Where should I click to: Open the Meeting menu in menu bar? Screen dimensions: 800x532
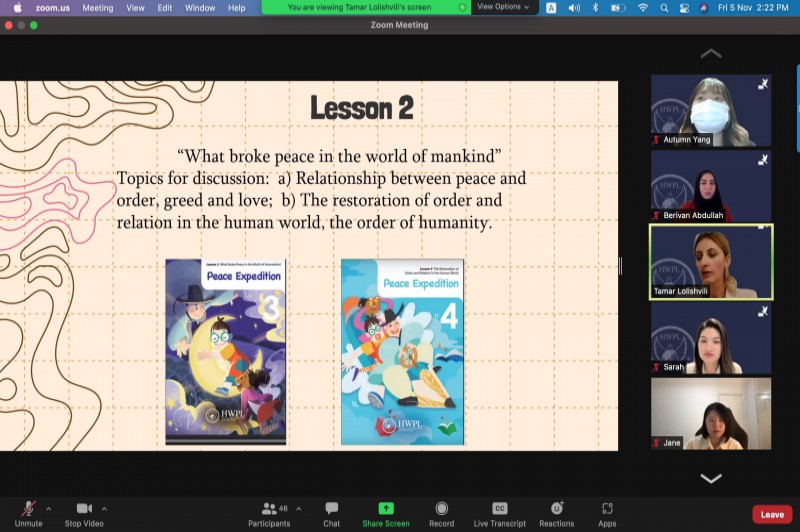click(97, 7)
